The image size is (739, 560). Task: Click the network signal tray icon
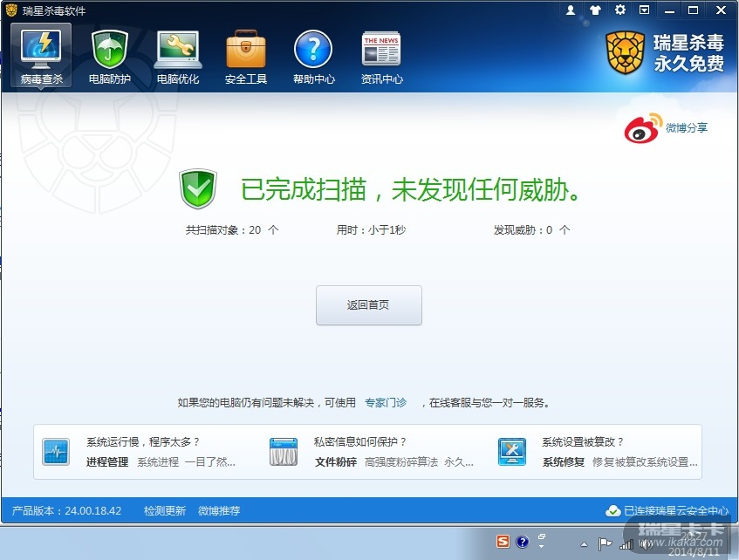(x=626, y=545)
